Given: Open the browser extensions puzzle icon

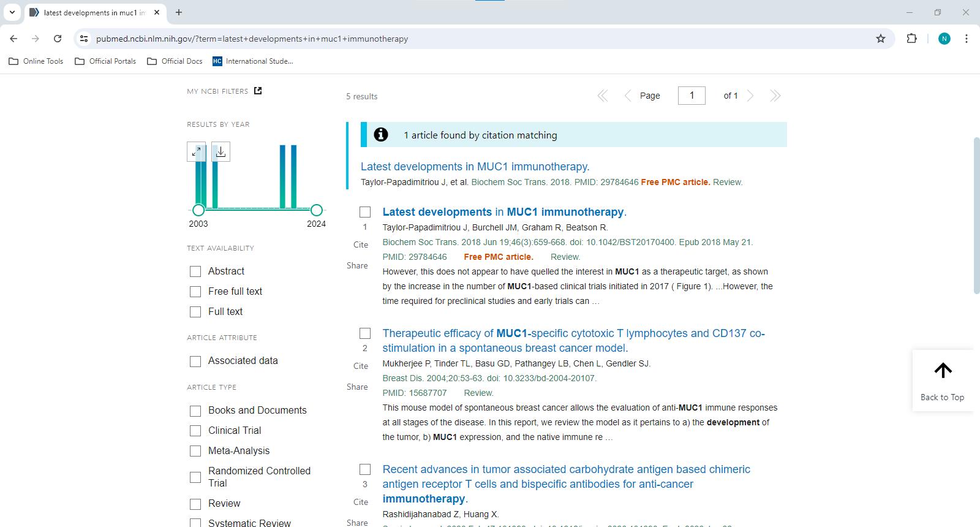Looking at the screenshot, I should pyautogui.click(x=911, y=39).
